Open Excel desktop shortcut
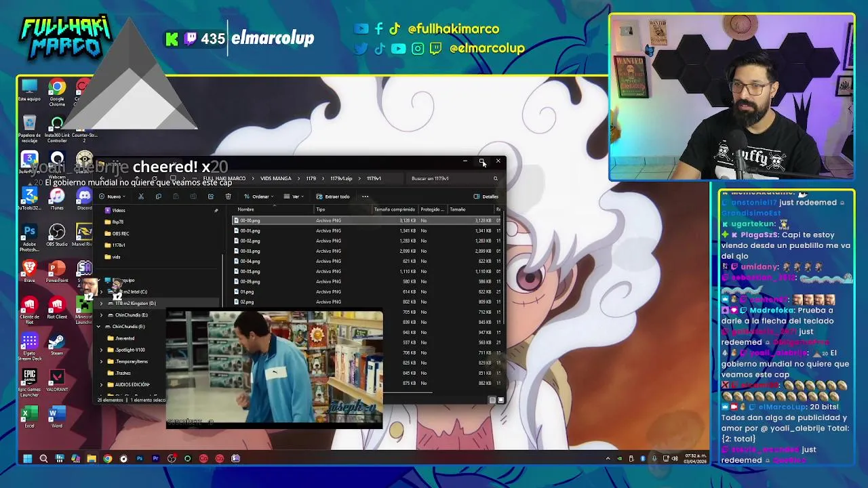This screenshot has height=488, width=868. pyautogui.click(x=29, y=417)
